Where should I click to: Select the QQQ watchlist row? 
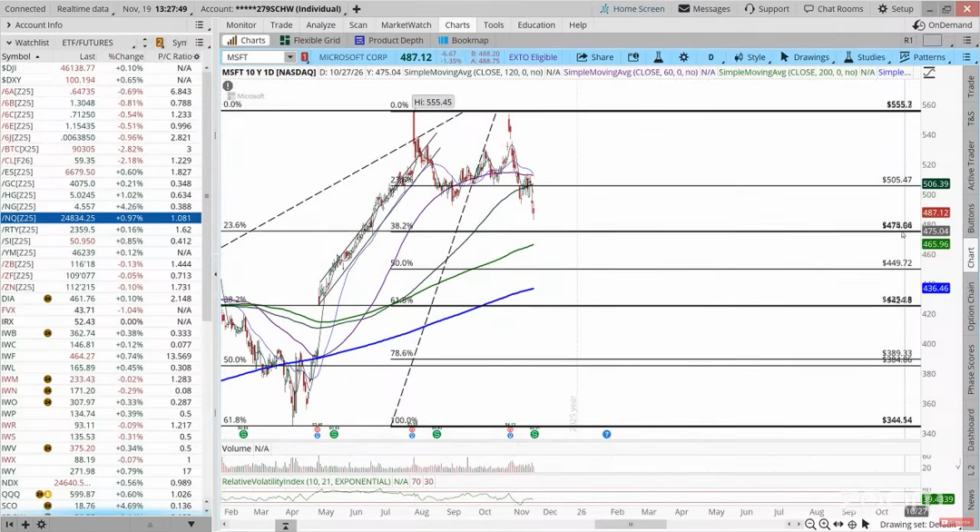(x=101, y=494)
